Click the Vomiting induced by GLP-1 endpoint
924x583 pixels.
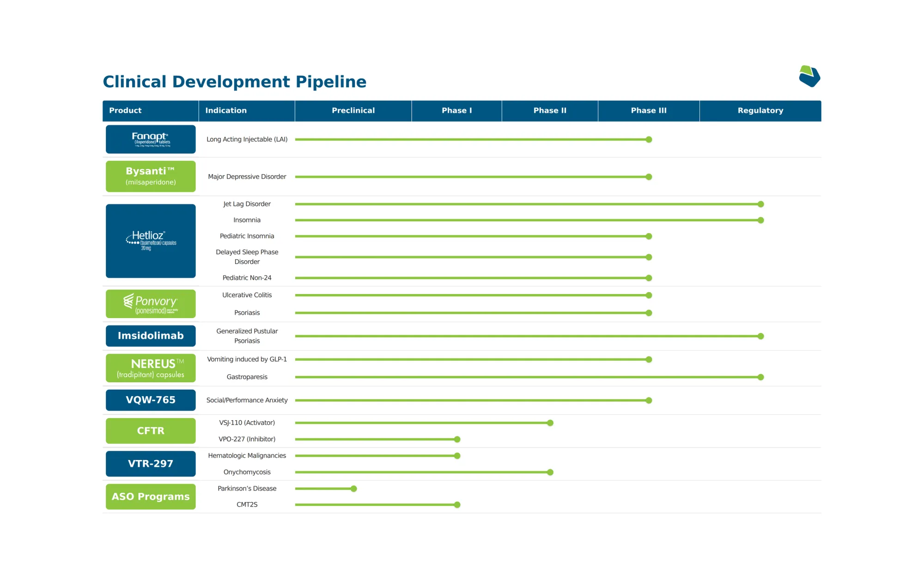pos(649,360)
